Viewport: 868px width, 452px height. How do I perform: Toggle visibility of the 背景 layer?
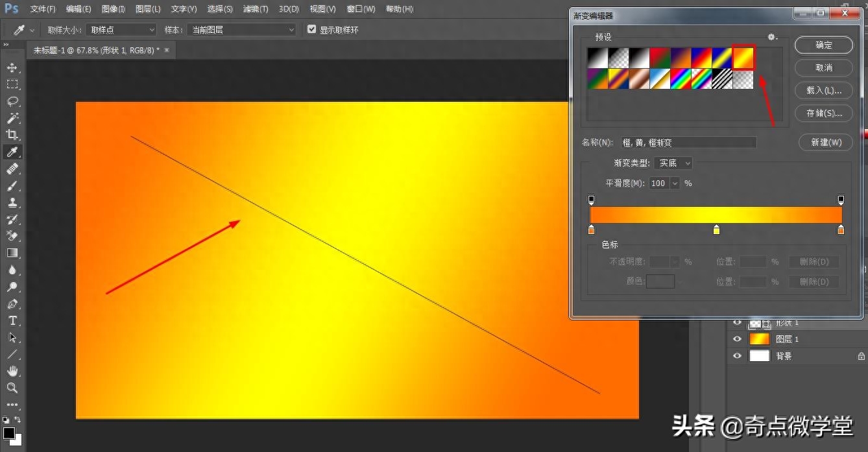(737, 356)
